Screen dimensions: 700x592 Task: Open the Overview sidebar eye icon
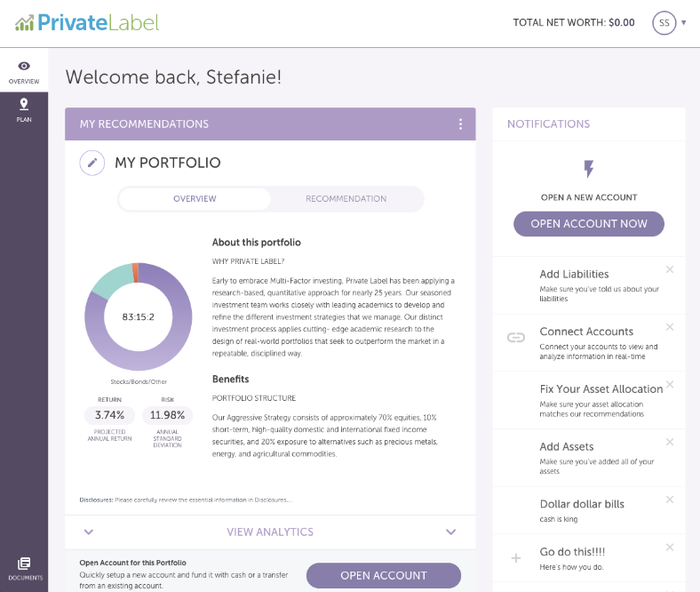pyautogui.click(x=24, y=66)
